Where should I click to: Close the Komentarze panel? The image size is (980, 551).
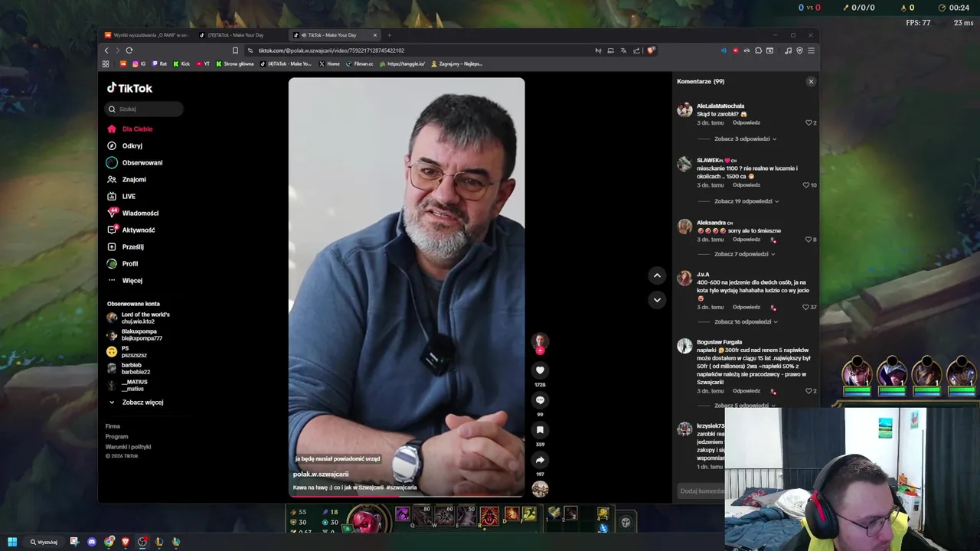[x=811, y=81]
